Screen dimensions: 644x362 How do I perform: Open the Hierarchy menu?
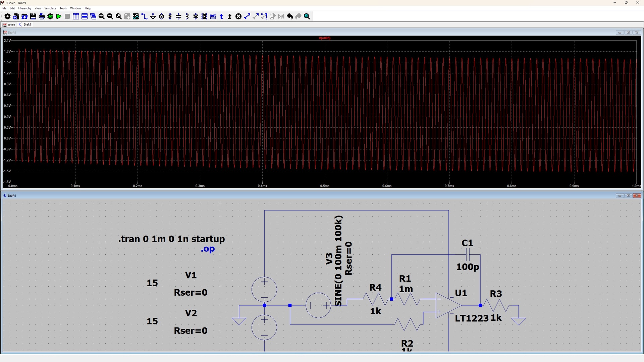tap(24, 8)
